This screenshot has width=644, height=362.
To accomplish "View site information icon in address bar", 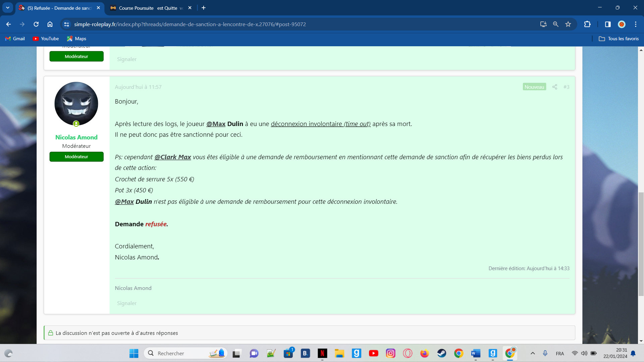I will tap(66, 24).
